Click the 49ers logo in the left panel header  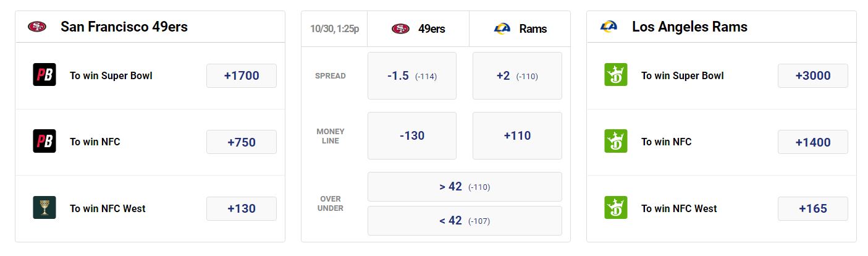click(x=37, y=27)
